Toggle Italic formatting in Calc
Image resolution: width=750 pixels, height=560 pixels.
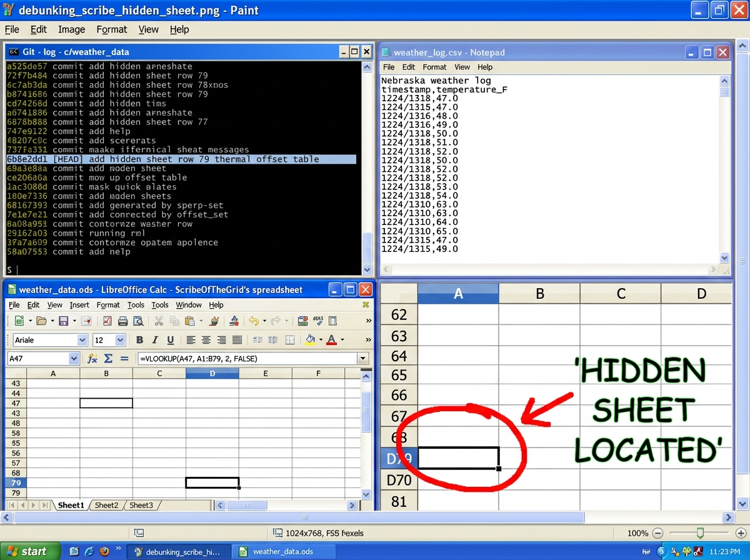point(155,340)
